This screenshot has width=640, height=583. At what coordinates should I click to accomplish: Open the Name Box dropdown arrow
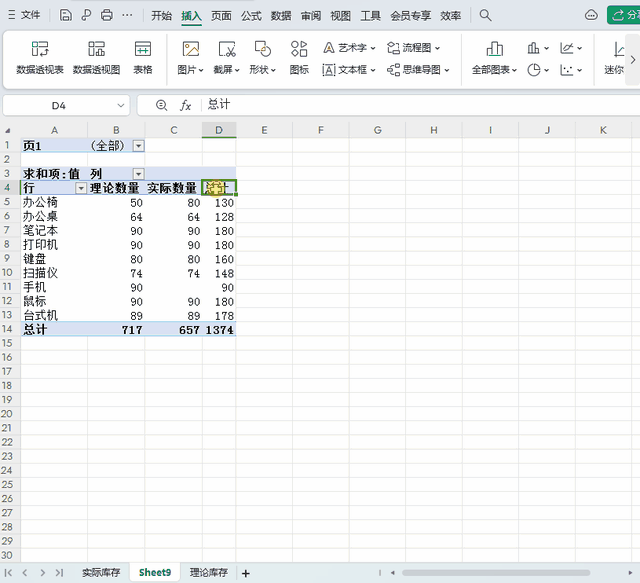click(120, 106)
